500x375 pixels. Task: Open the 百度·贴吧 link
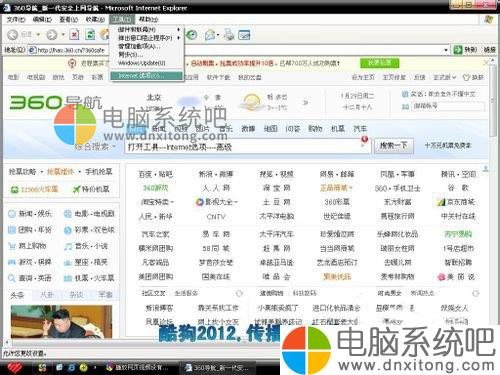(x=155, y=174)
